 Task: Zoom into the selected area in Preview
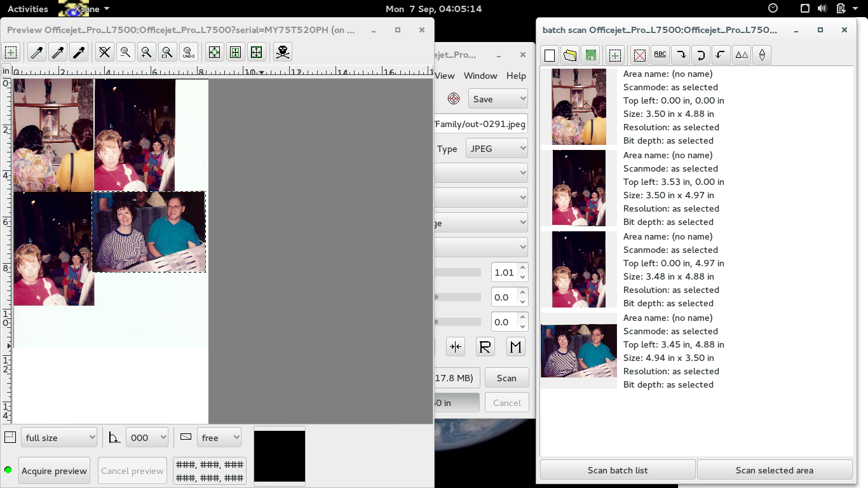coord(167,52)
